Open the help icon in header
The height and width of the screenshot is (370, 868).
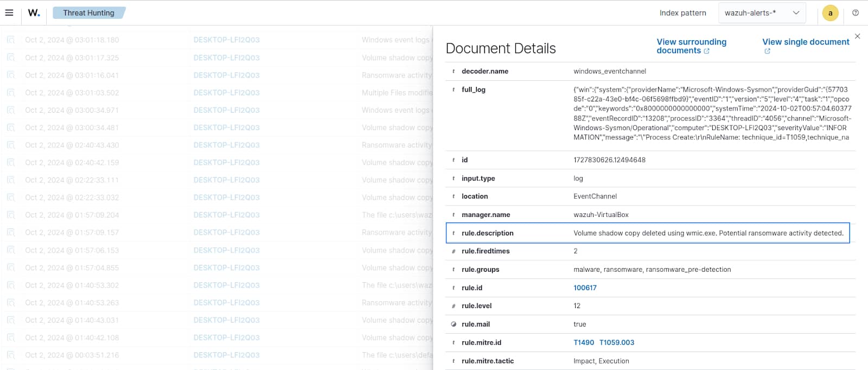click(x=856, y=12)
